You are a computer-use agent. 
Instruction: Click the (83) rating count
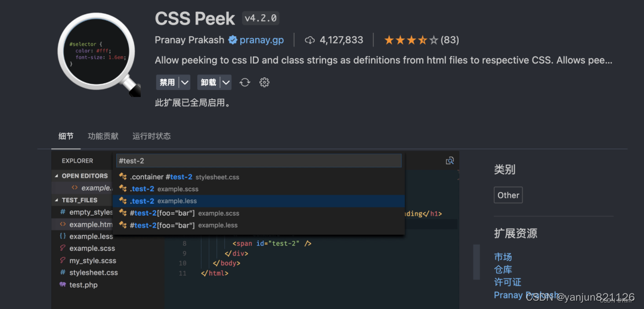click(450, 40)
